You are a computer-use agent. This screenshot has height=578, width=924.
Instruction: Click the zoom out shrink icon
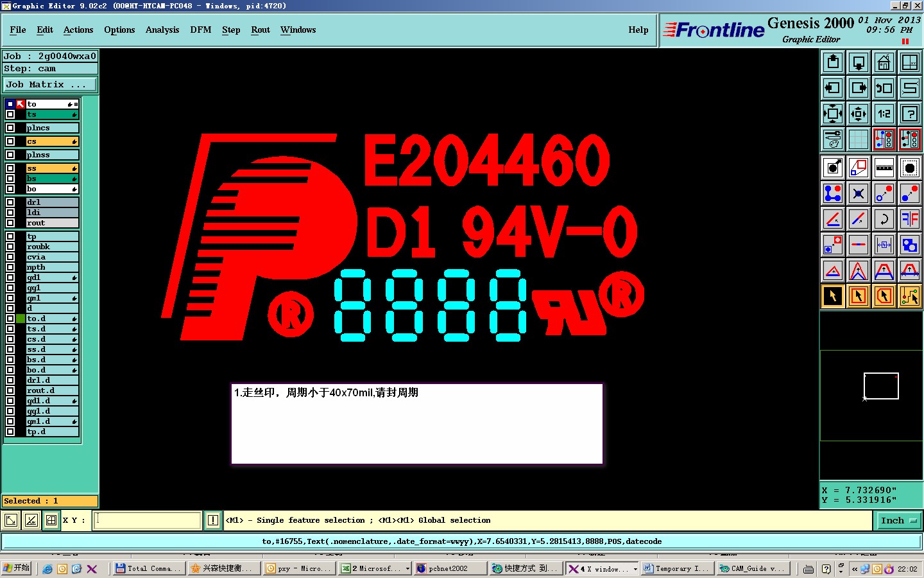pyautogui.click(x=859, y=114)
